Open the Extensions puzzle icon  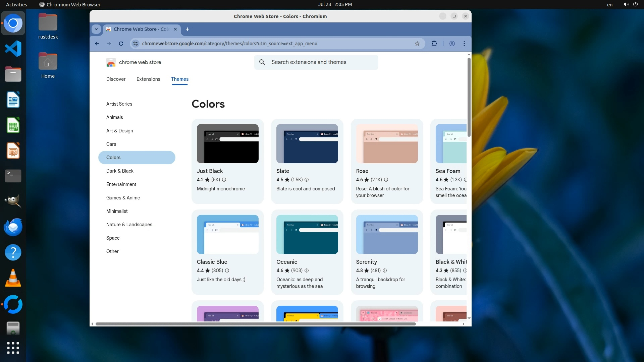[434, 44]
